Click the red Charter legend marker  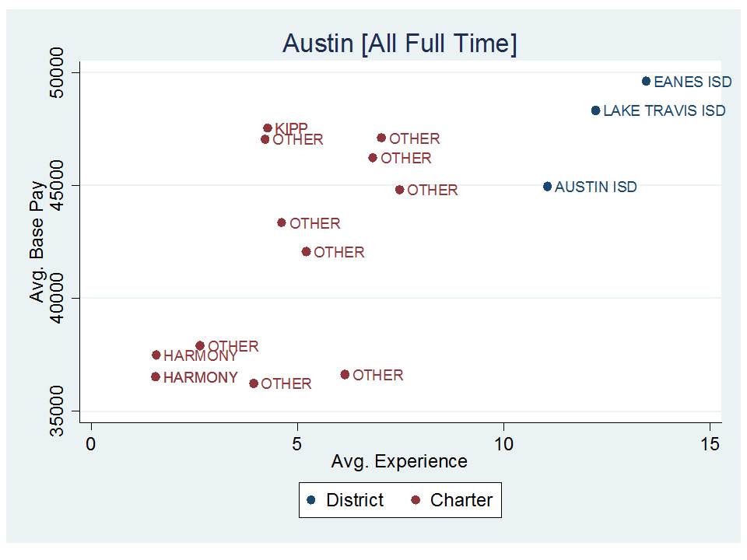click(416, 500)
